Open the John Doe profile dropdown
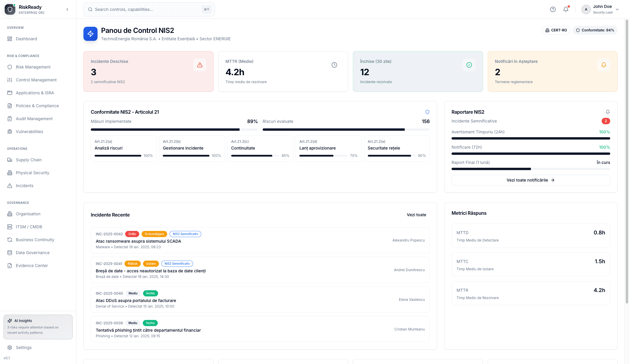Screen dimensions: 629x364 [601, 9]
